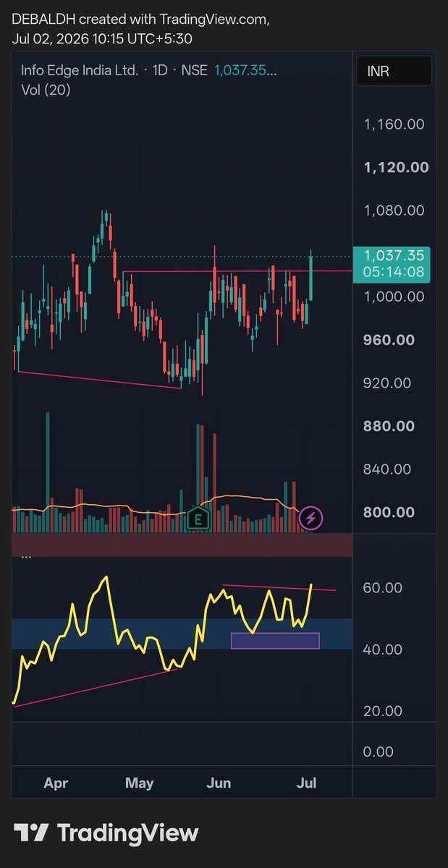448x868 pixels.
Task: Select the 840.00 price axis label
Action: point(389,469)
